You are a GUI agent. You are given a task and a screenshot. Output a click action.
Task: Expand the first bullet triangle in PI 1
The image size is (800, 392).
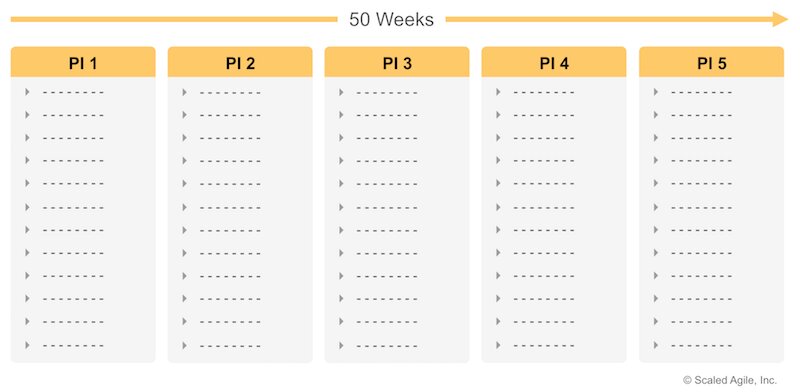27,92
